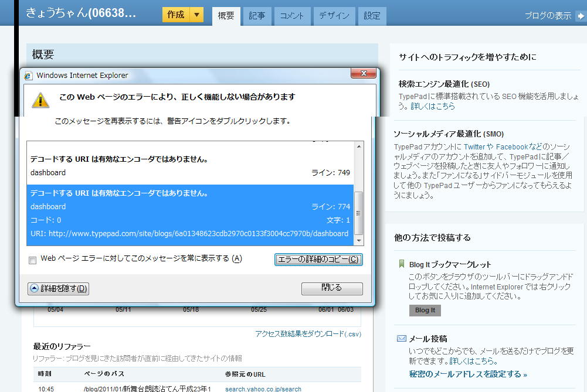Click the blog title きょうちゃん
Image resolution: width=587 pixels, height=392 pixels.
pyautogui.click(x=80, y=13)
